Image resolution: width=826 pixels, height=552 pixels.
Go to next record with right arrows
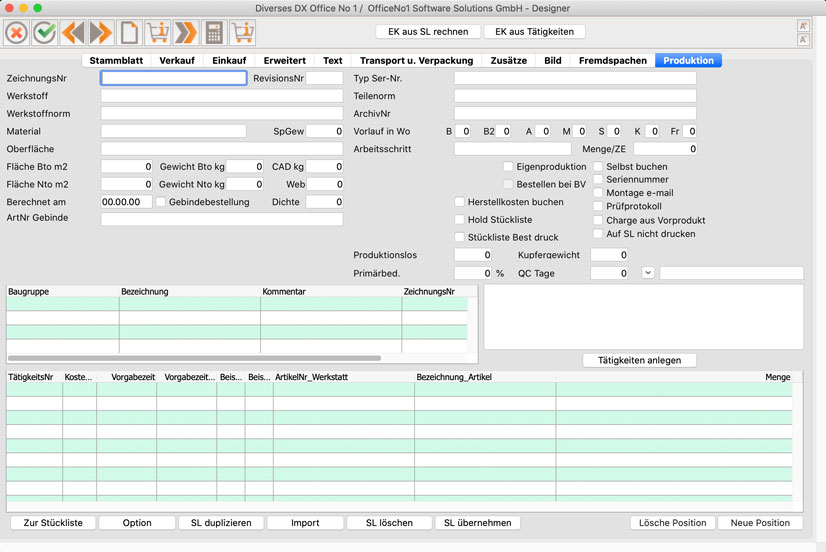click(101, 33)
